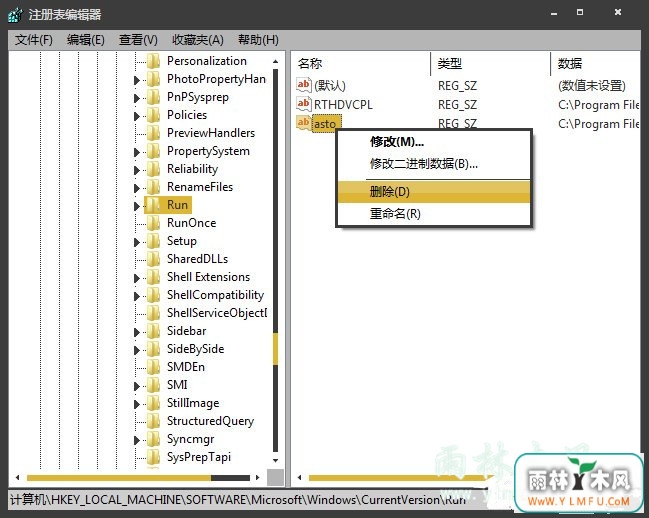The height and width of the screenshot is (518, 649).
Task: Open the 编辑(E) menu
Action: coord(86,40)
